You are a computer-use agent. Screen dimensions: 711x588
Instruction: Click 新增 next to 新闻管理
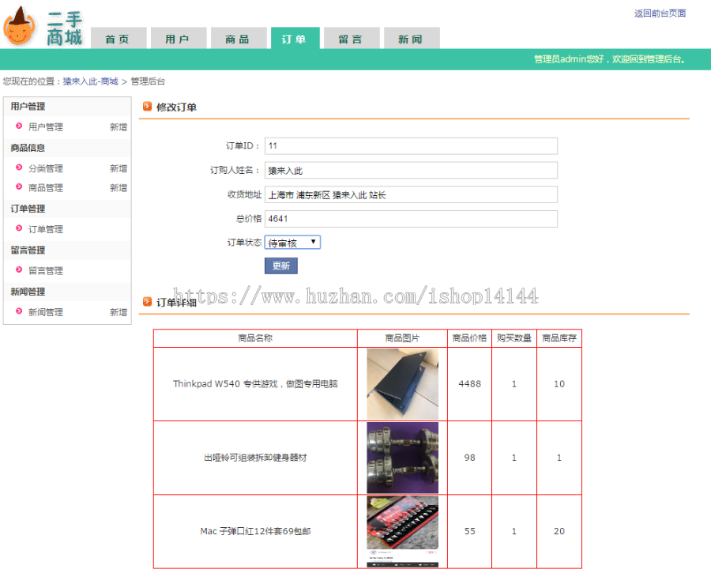(118, 312)
